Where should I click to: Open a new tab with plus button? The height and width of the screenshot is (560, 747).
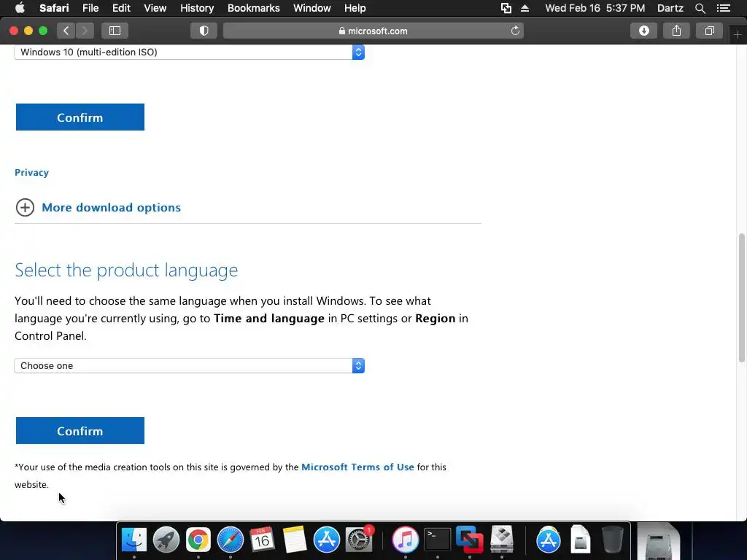(x=738, y=35)
